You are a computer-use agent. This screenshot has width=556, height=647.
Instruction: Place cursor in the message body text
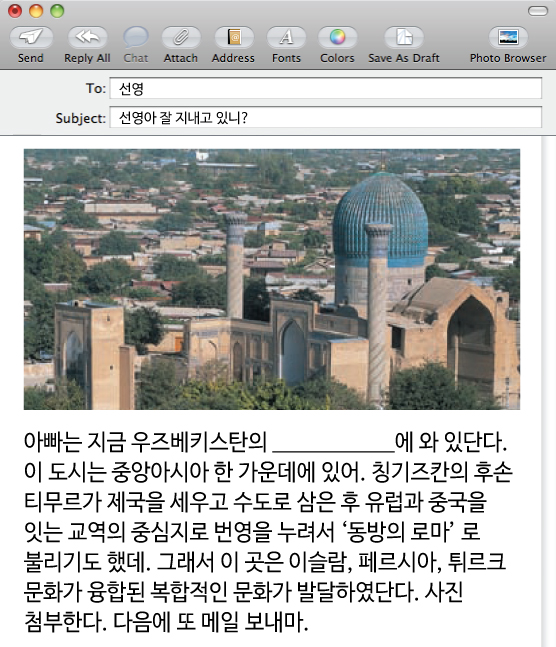pos(268,531)
